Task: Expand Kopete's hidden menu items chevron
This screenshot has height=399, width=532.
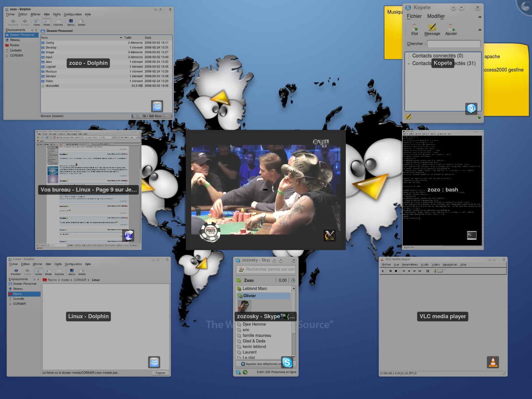Action: pyautogui.click(x=480, y=17)
